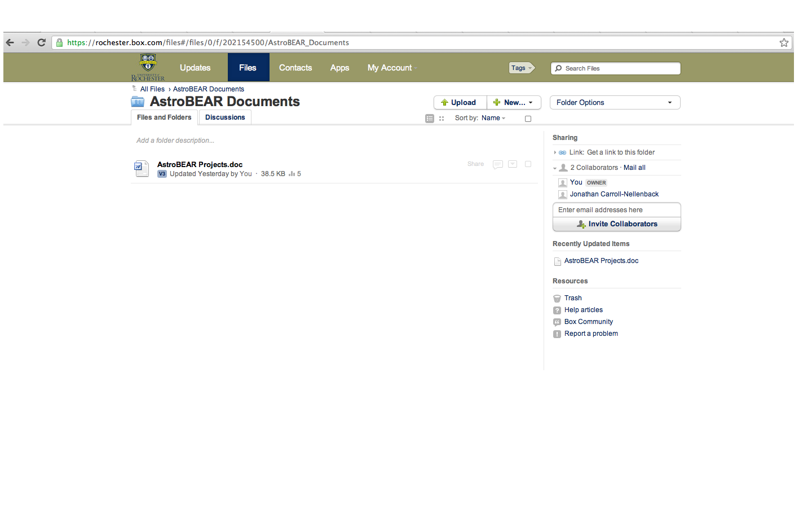Open the New... dropdown menu
The height and width of the screenshot is (508, 812).
pyautogui.click(x=514, y=102)
